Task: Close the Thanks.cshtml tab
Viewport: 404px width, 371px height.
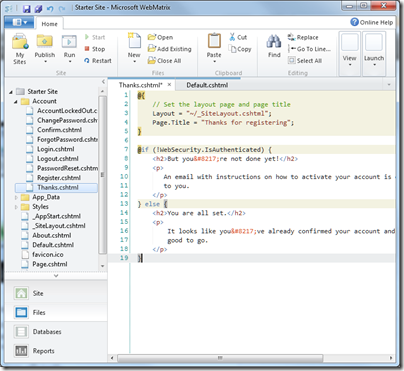Action: pos(169,85)
